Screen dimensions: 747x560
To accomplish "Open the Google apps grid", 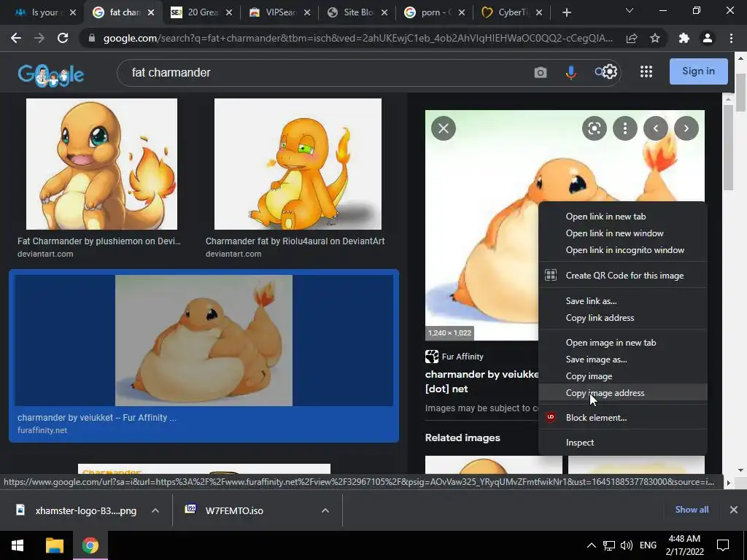I will point(646,72).
